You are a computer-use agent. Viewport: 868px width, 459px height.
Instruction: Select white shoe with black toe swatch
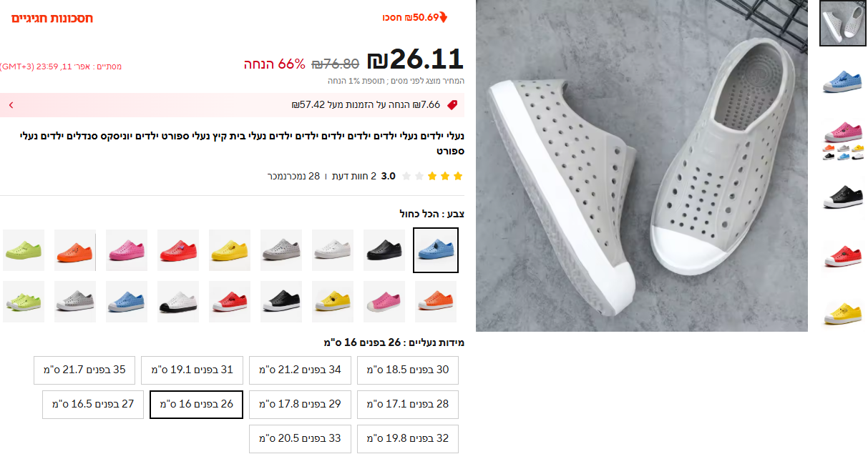pos(178,302)
